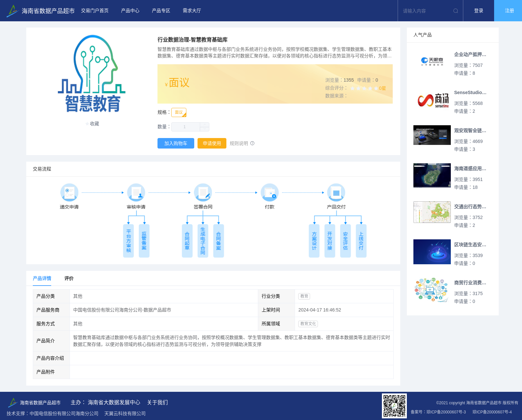
Task: Click the quantity input field
Action: 186,127
